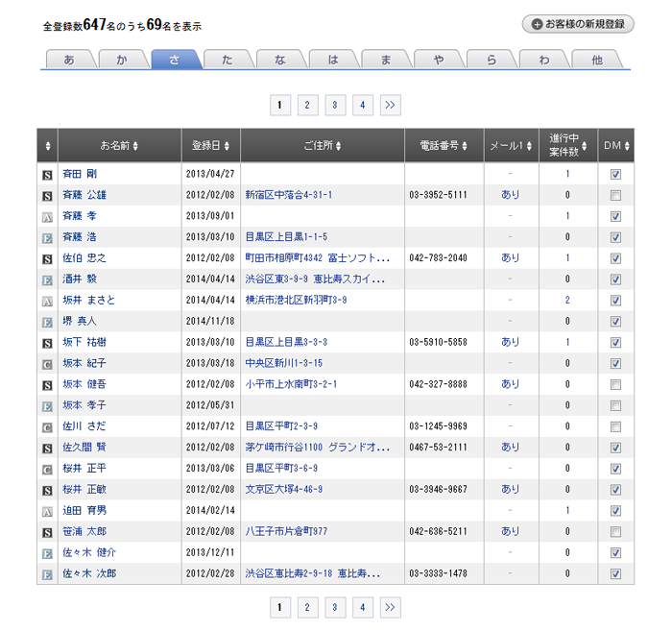Check DM checkbox for 斉藤 公雄

(x=615, y=195)
